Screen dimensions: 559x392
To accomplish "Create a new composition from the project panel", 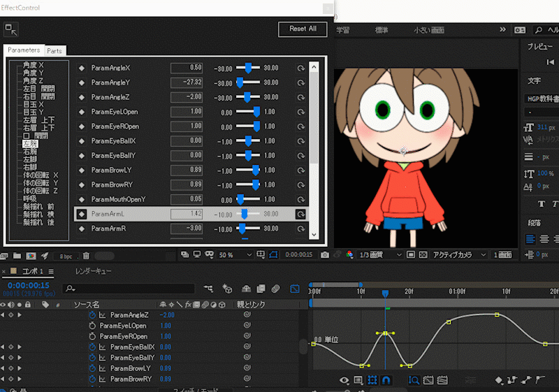I will coord(31,256).
